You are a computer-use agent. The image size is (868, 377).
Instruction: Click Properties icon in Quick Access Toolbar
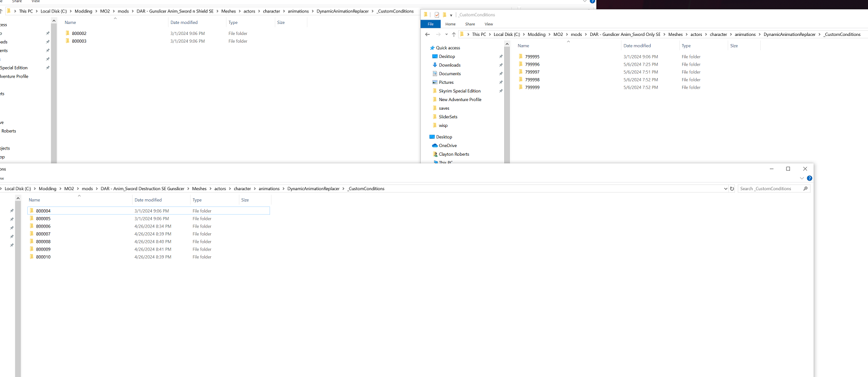[437, 15]
